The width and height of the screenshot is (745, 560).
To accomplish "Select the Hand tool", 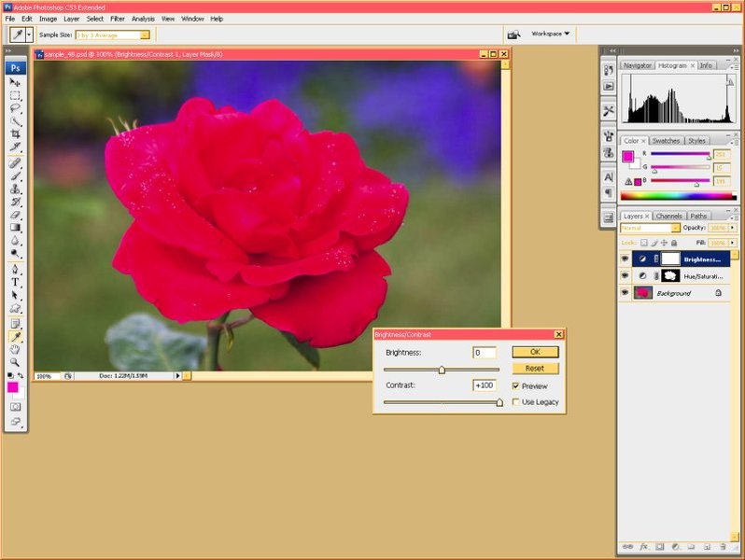I will click(x=16, y=349).
